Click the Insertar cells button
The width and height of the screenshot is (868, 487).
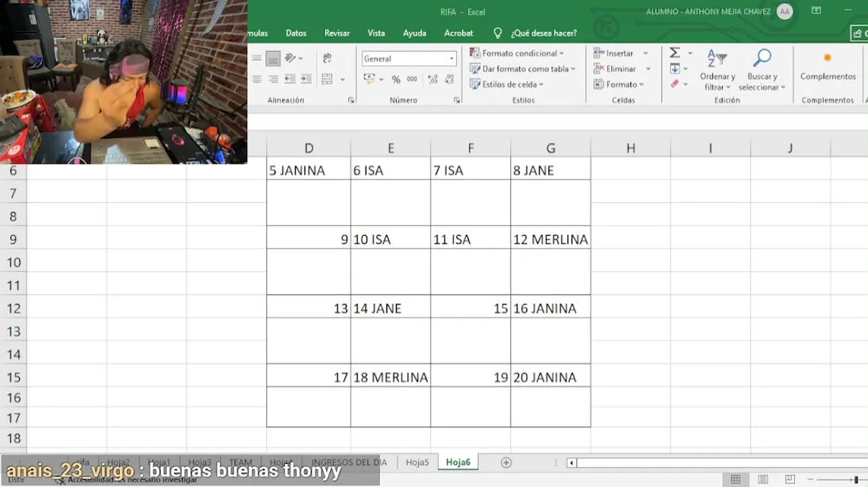pyautogui.click(x=614, y=53)
